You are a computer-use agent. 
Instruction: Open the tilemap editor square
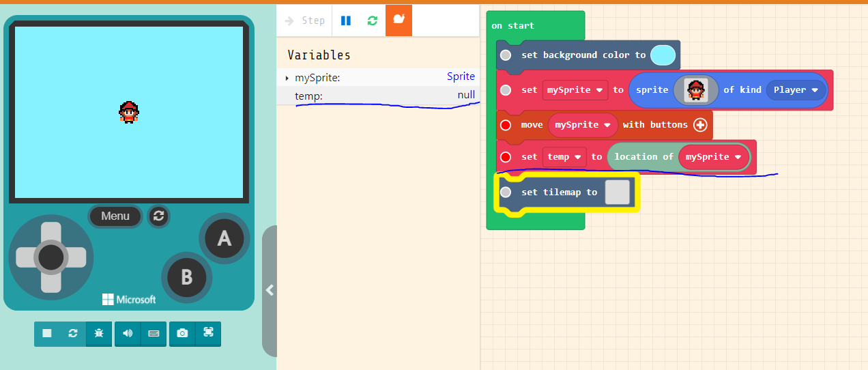click(x=617, y=193)
